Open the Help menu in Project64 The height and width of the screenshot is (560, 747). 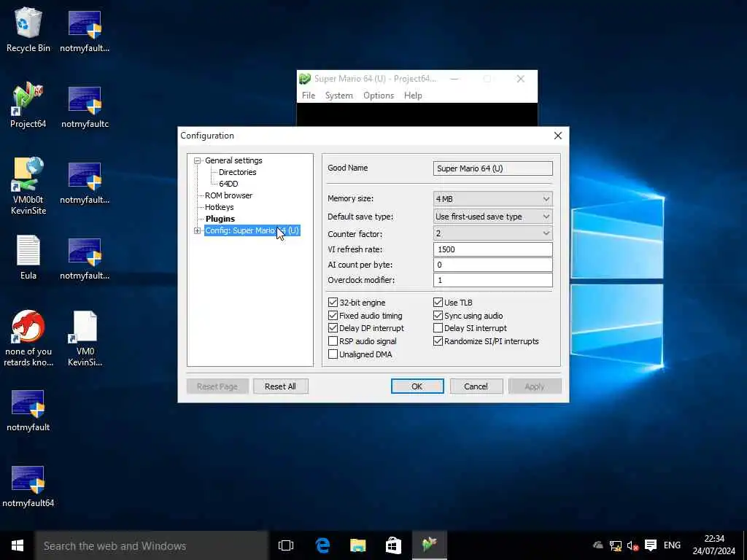point(413,96)
